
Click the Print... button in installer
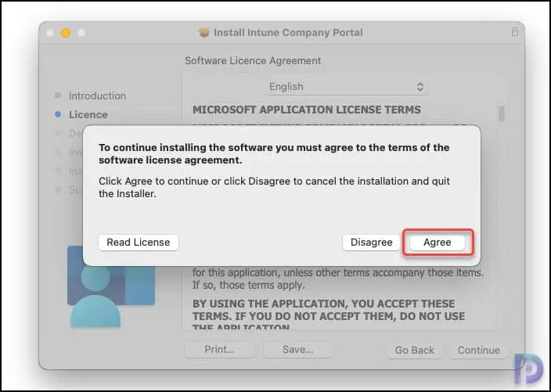click(x=220, y=350)
